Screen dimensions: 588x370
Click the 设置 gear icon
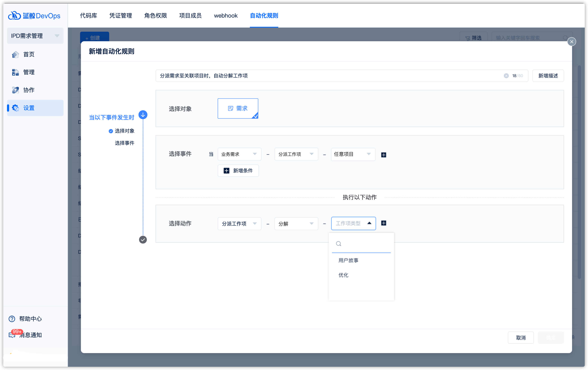pos(15,108)
